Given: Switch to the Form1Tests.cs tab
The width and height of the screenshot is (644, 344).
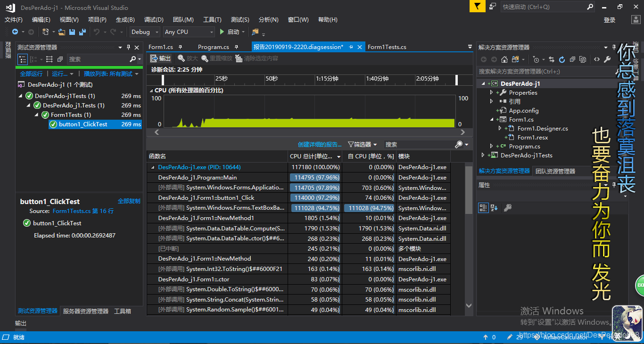Looking at the screenshot, I should coord(387,47).
